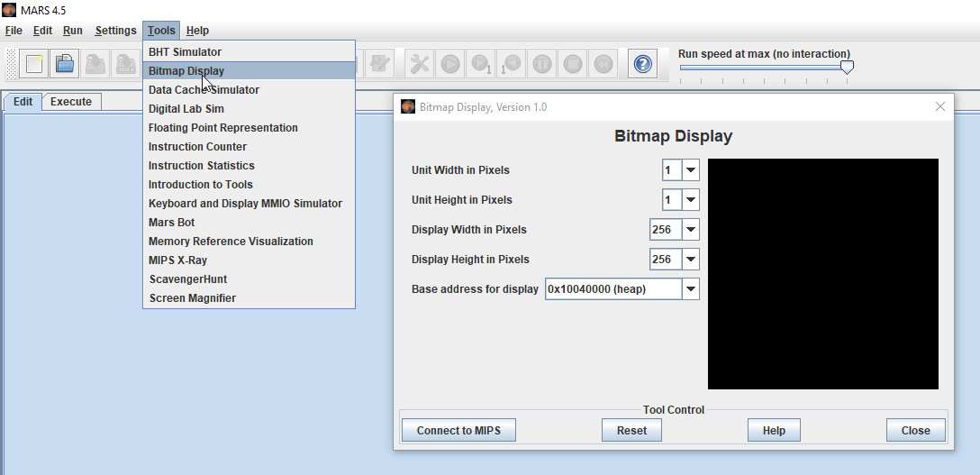This screenshot has height=475, width=980.
Task: Open MIPS X-Ray tool
Action: tap(249, 260)
